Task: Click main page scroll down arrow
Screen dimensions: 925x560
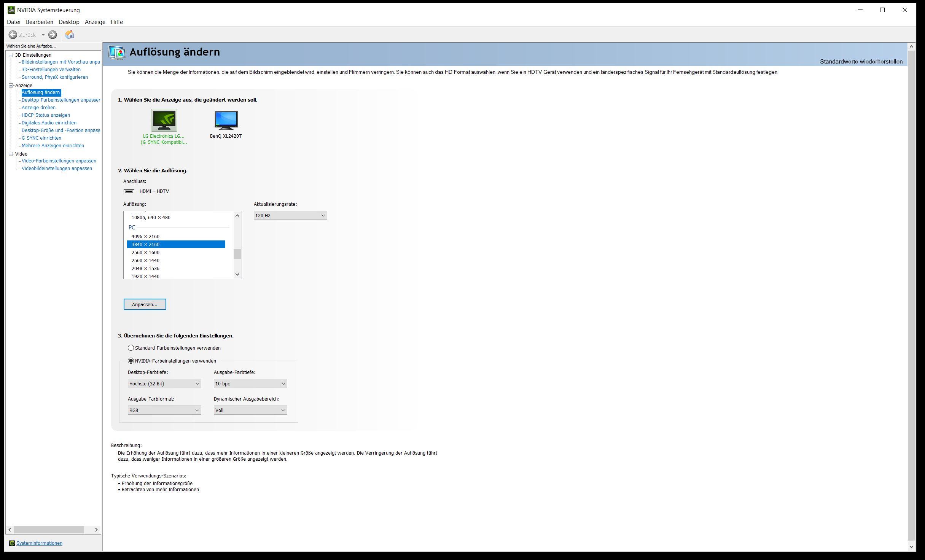Action: point(911,547)
